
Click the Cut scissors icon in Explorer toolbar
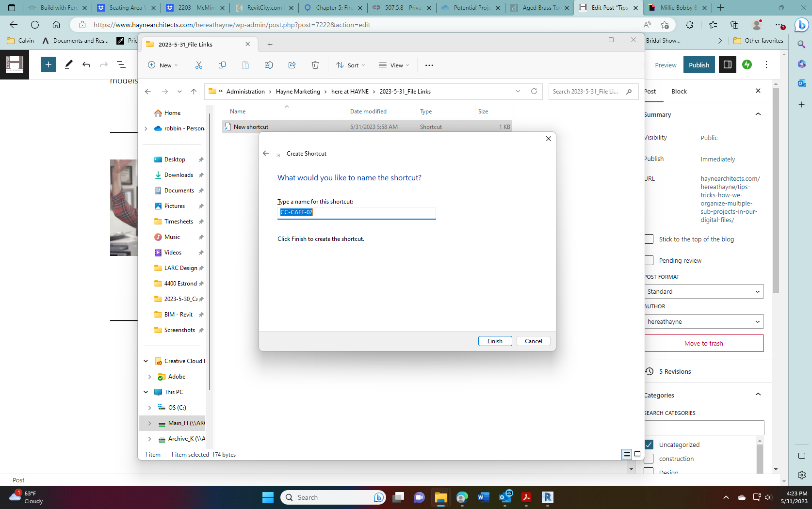pos(199,65)
